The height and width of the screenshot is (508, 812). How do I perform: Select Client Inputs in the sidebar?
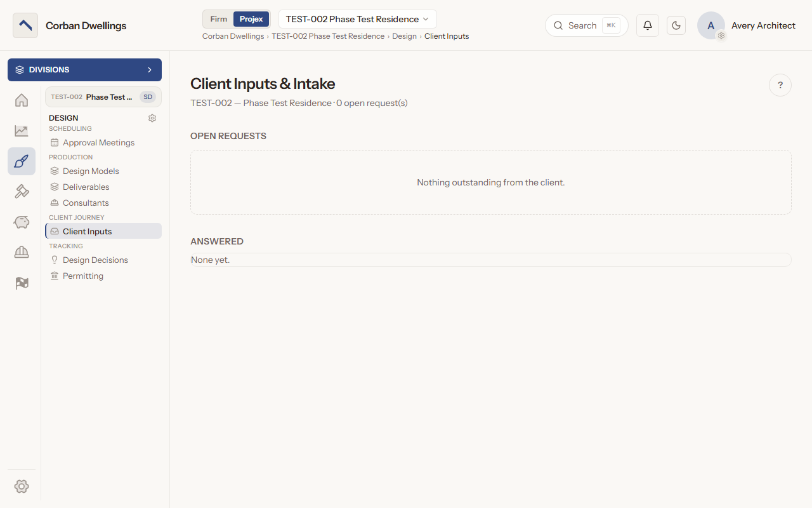click(103, 232)
